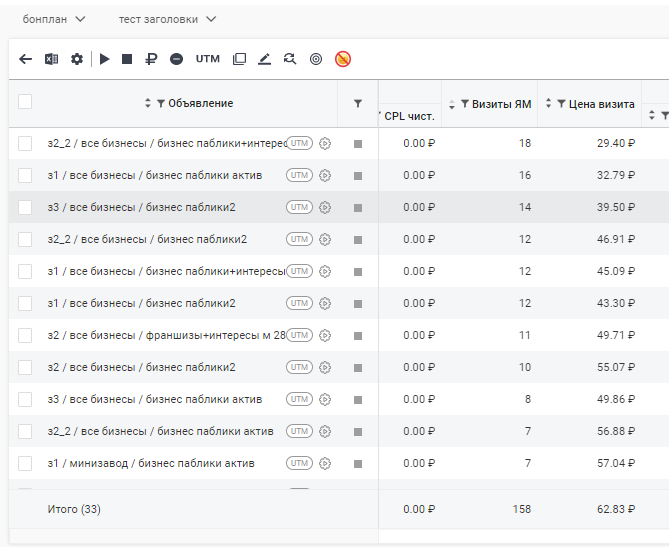Click status square for з2_2 паблики+интересы
The image size is (669, 547).
pyautogui.click(x=358, y=144)
